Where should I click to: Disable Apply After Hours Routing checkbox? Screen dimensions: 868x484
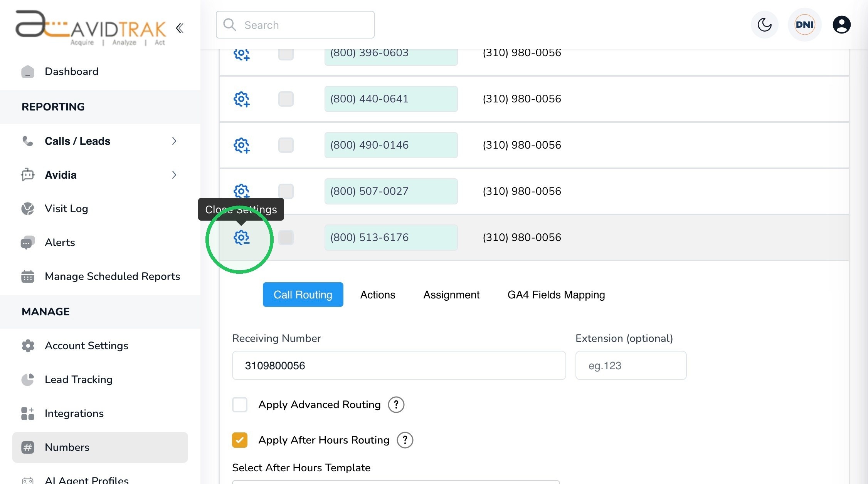pos(240,440)
